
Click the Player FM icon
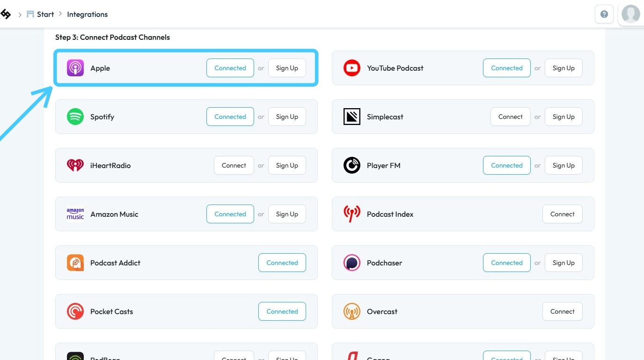[351, 165]
